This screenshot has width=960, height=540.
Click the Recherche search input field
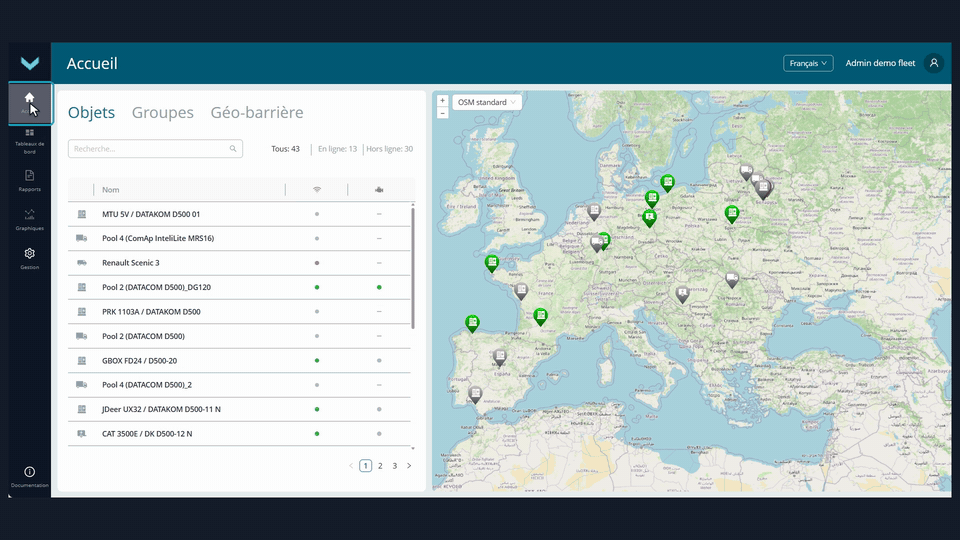[x=156, y=149]
